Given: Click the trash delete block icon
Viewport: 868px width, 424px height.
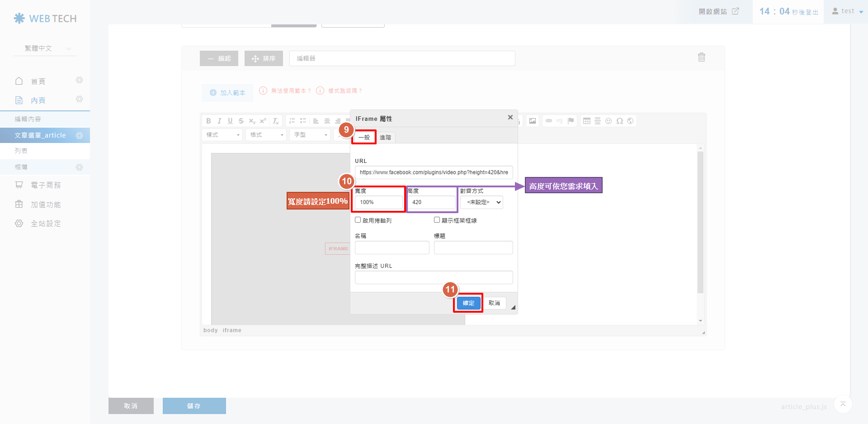Looking at the screenshot, I should [x=701, y=57].
